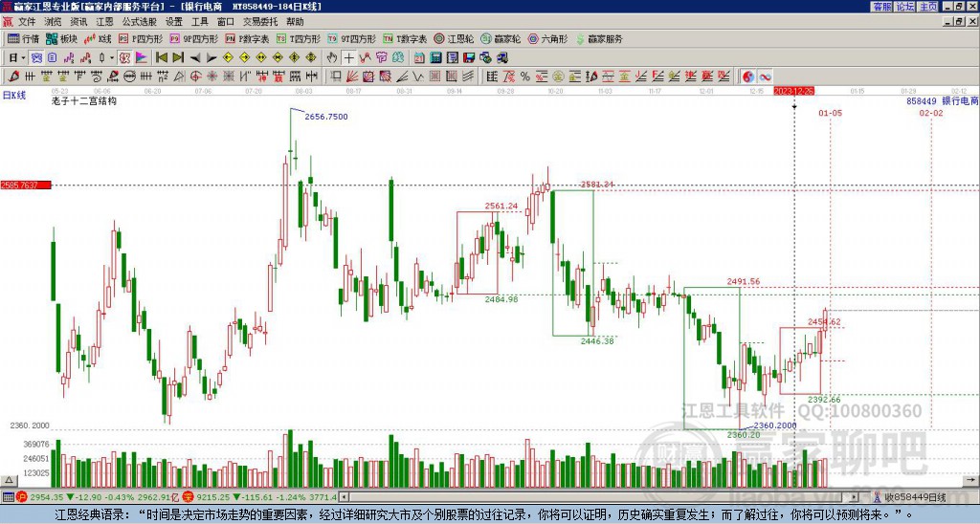Click the 老子十二宫结构 chart title

[84, 100]
